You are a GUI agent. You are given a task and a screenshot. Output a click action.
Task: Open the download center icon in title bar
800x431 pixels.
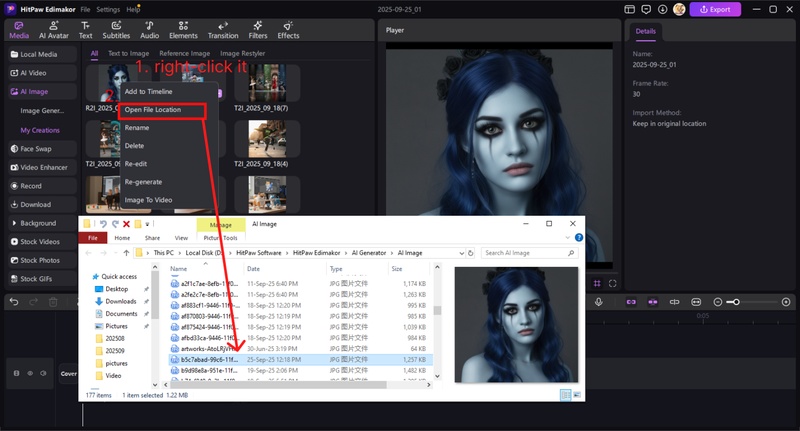click(662, 9)
